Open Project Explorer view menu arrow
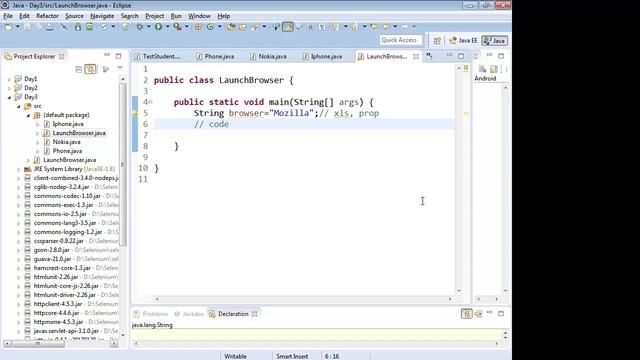Viewport: 640px width, 360px height. (120, 69)
